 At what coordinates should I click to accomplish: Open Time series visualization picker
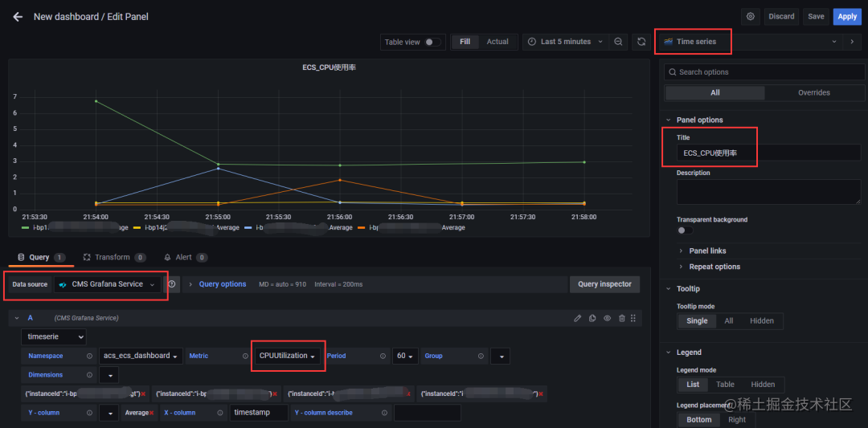click(x=750, y=42)
